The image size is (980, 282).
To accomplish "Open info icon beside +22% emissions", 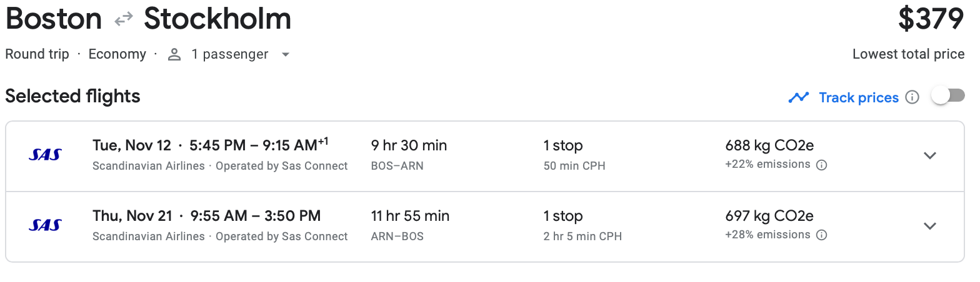I will click(x=822, y=165).
